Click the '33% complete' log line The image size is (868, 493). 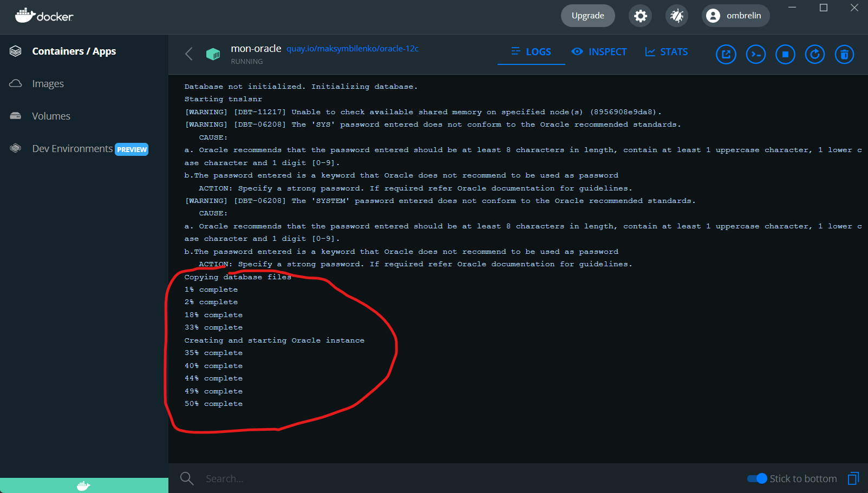pos(213,327)
